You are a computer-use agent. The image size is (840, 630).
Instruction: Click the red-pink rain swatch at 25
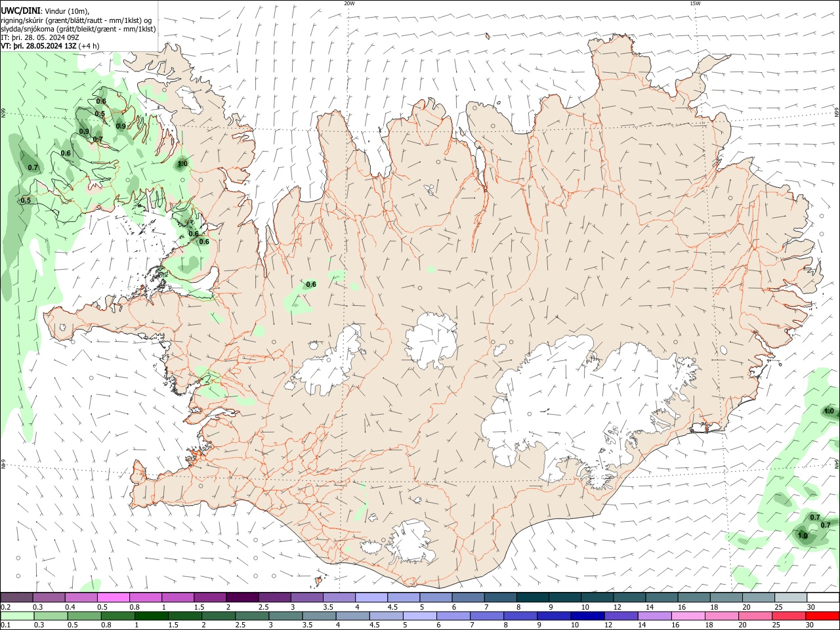click(x=789, y=616)
